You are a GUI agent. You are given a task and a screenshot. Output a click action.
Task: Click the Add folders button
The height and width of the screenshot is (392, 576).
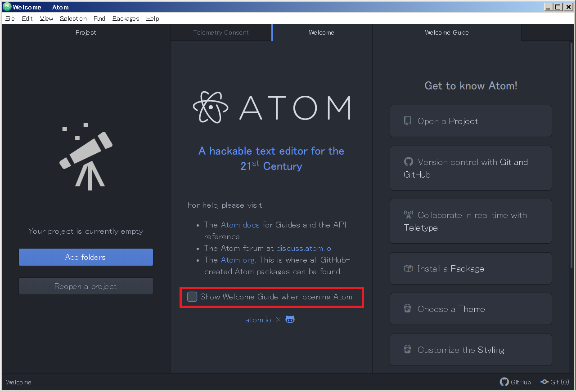tap(85, 257)
